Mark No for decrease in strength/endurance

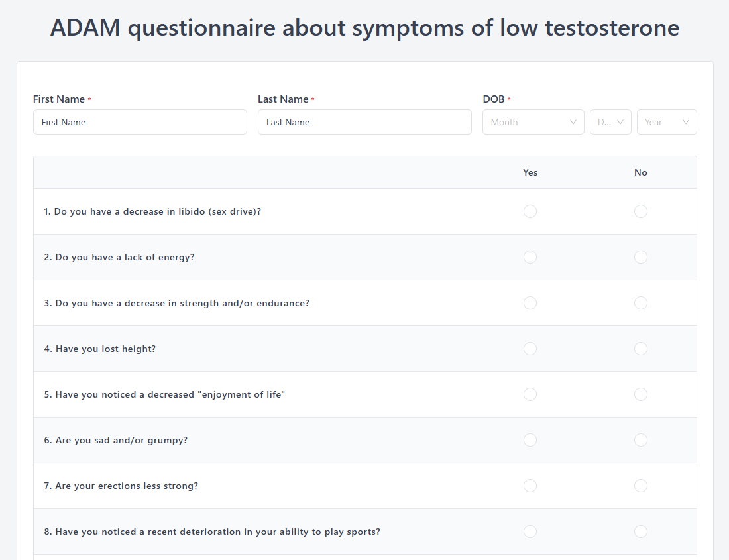[x=641, y=303]
